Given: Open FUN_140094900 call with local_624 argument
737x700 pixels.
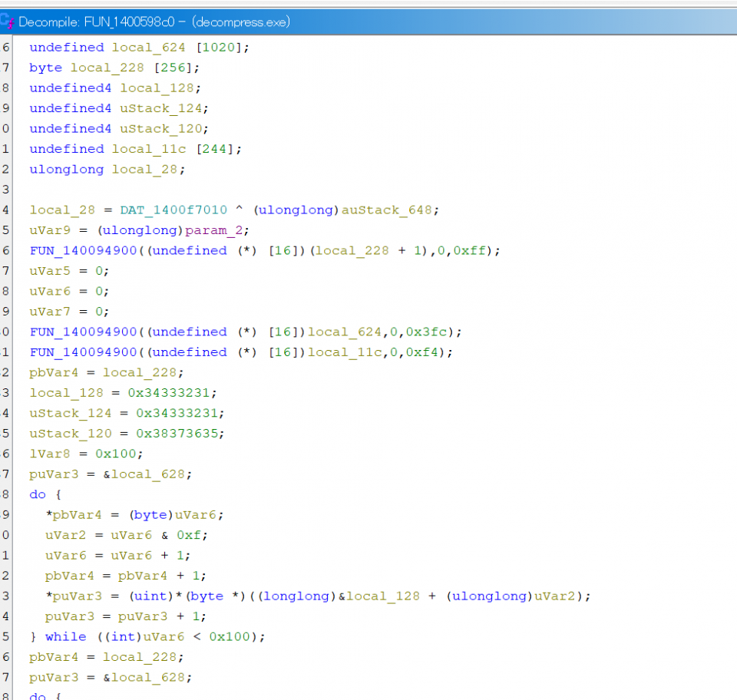Looking at the screenshot, I should click(x=83, y=332).
